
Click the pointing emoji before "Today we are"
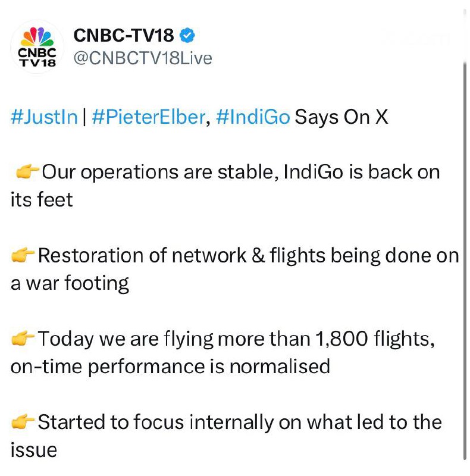(23, 339)
